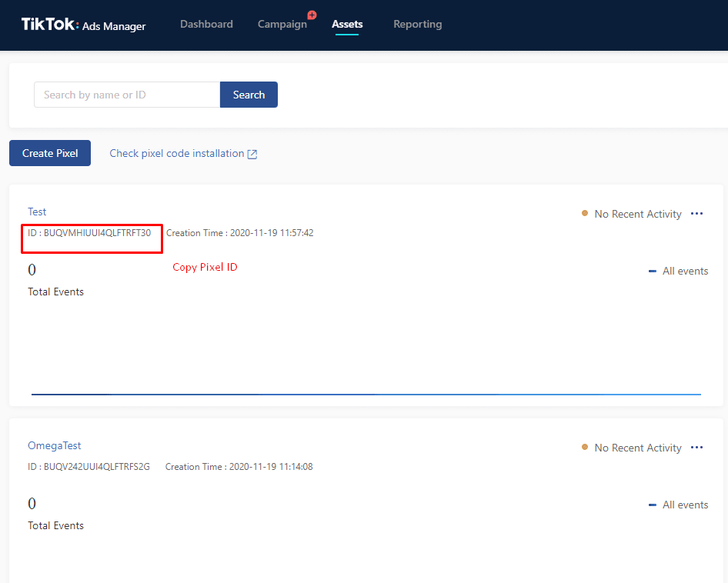Open Check pixel code installation link

click(x=176, y=153)
